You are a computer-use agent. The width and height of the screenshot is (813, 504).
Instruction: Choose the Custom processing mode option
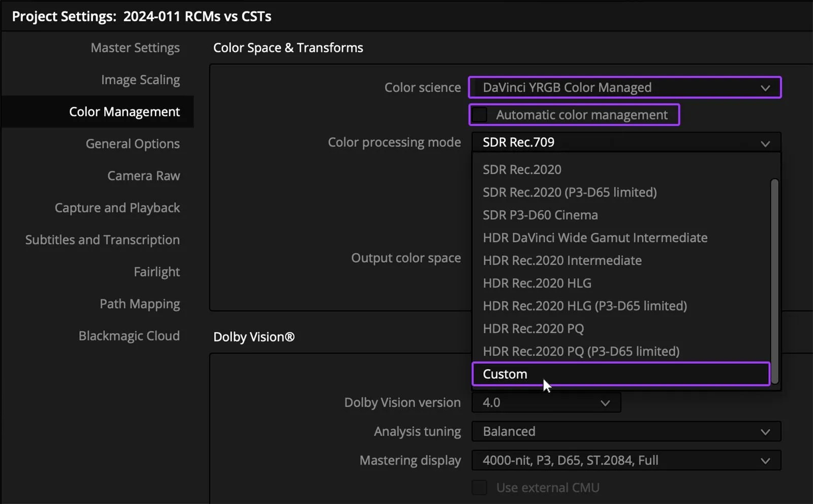tap(621, 374)
